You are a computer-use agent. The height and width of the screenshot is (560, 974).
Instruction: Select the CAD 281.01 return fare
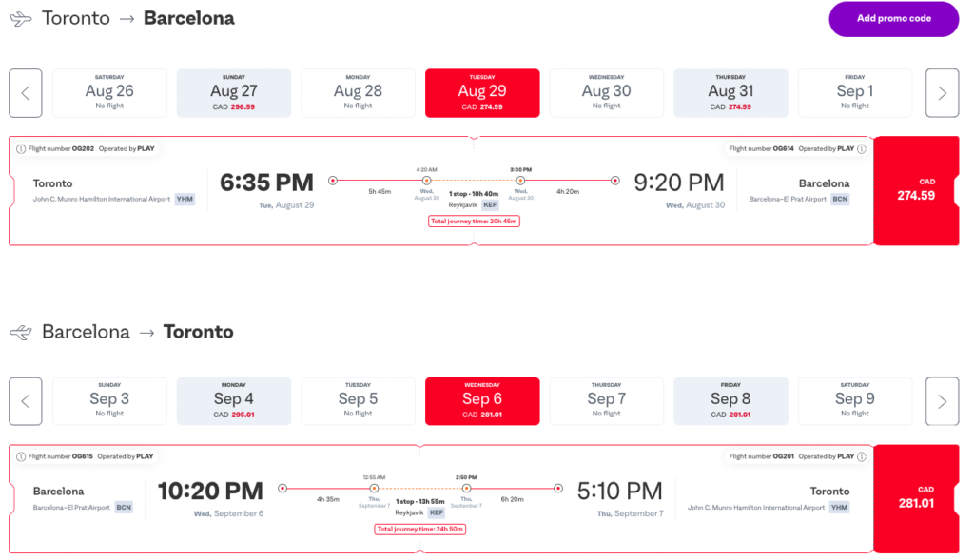point(915,498)
